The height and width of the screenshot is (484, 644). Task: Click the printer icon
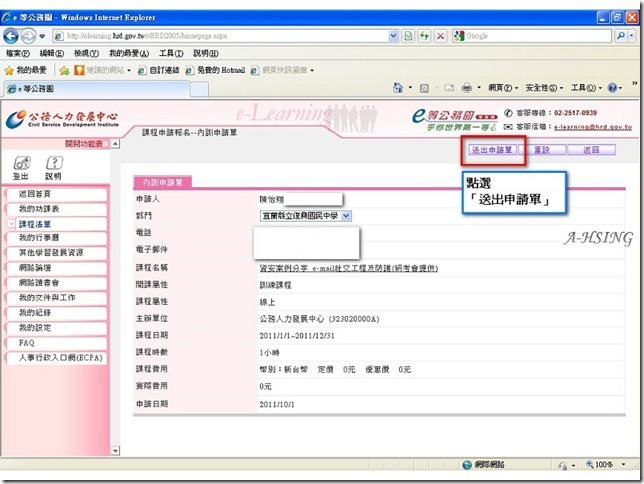pyautogui.click(x=467, y=88)
